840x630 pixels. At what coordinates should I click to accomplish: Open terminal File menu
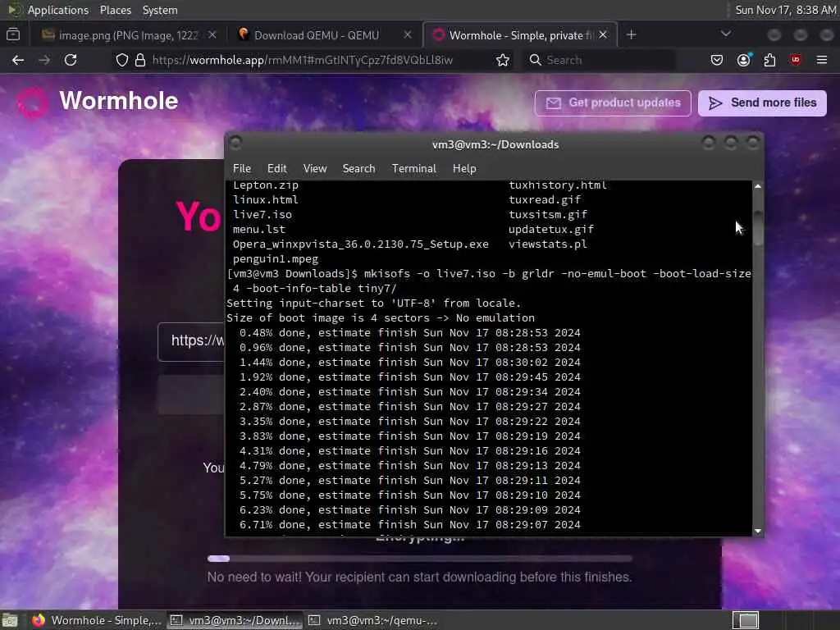point(242,168)
